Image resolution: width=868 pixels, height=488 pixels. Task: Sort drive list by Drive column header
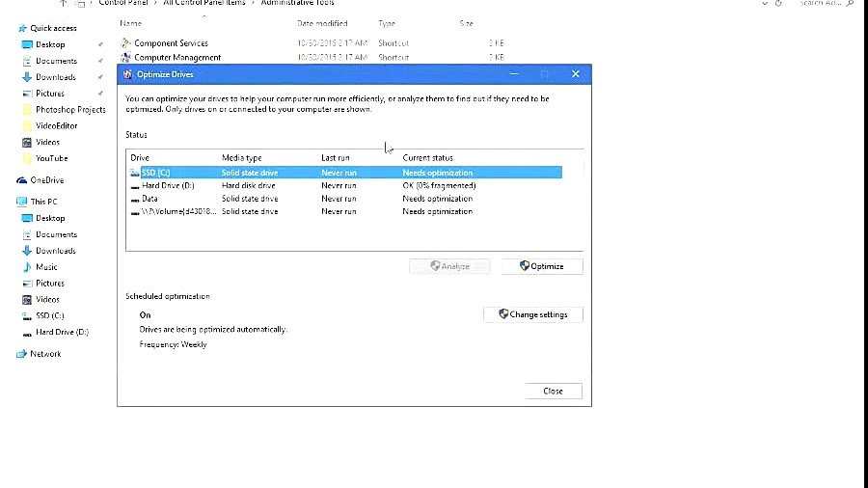click(140, 158)
